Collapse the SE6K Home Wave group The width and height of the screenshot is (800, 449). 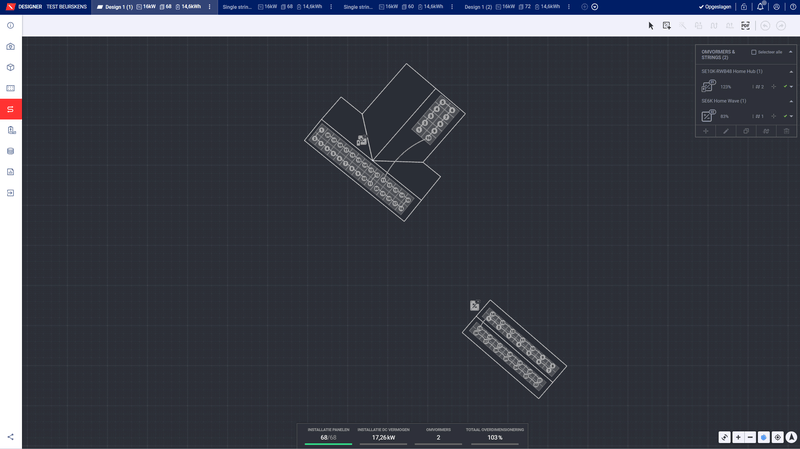(791, 101)
